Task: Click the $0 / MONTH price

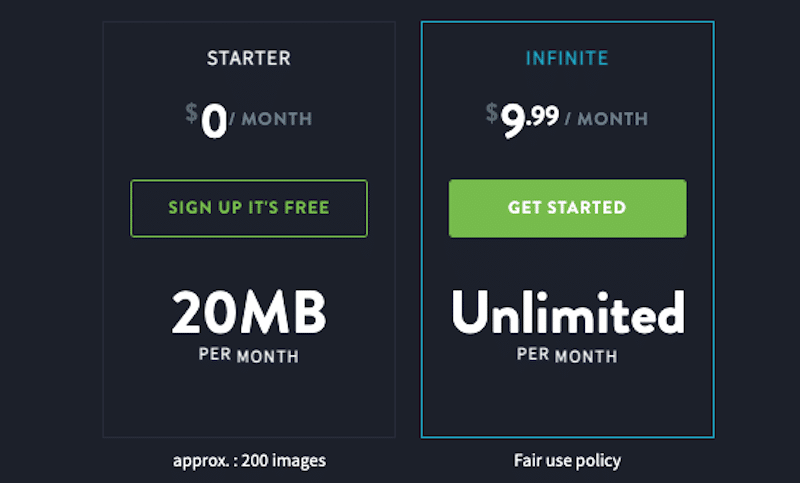Action: (249, 119)
